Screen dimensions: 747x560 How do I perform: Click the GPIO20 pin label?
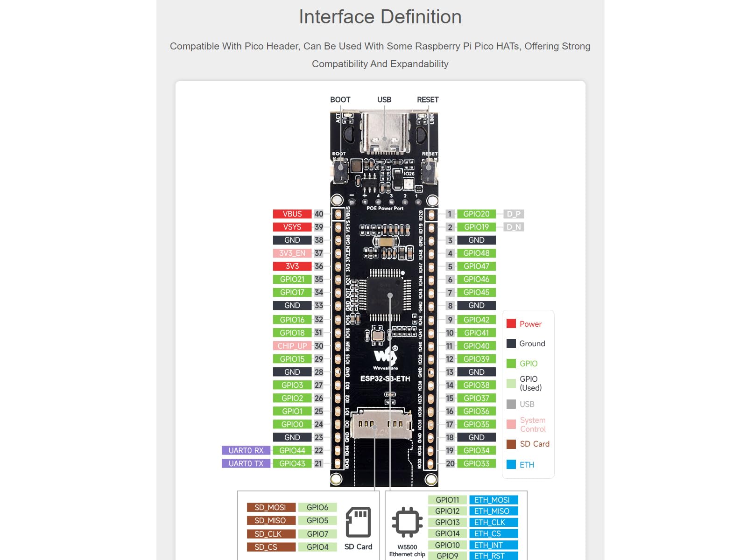point(476,214)
